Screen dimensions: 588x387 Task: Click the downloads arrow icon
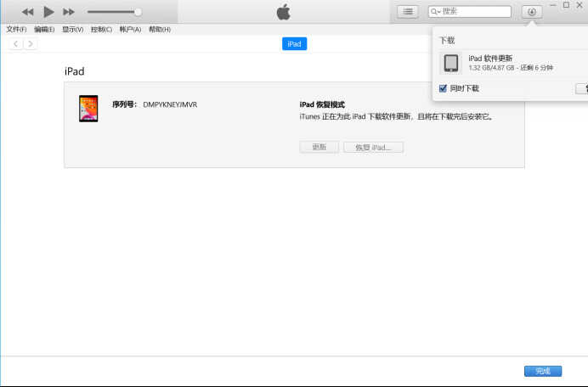click(x=532, y=12)
